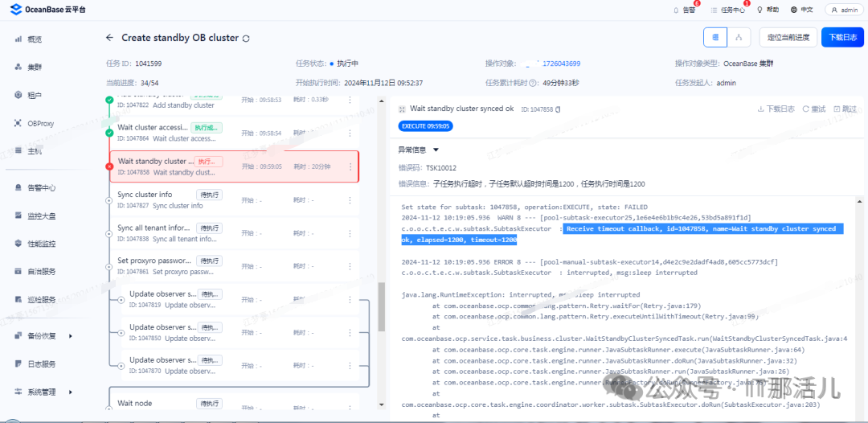Click the 执行... failed status tag

(x=208, y=161)
